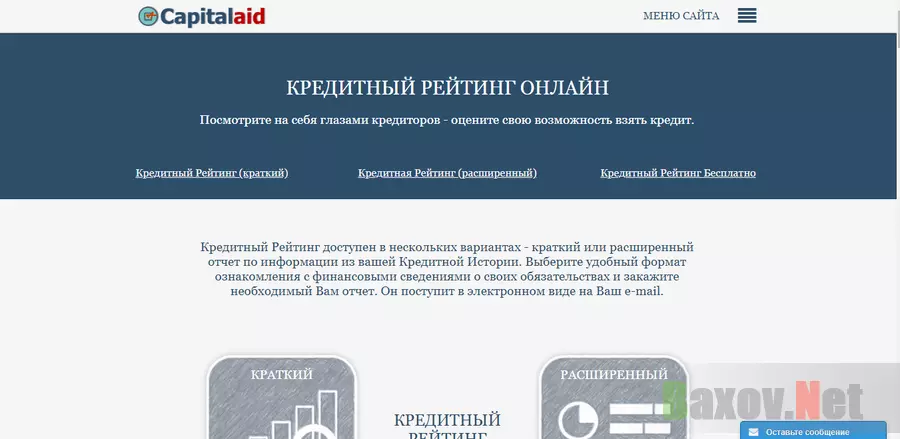
Task: Select the РАСШИРЕННЫЙ report icon tile
Action: (614, 397)
